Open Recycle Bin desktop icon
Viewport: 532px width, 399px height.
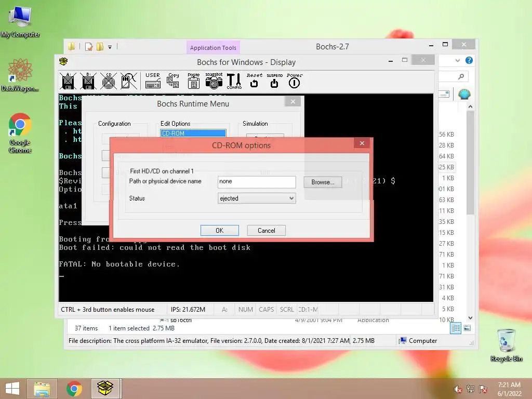[x=506, y=345]
